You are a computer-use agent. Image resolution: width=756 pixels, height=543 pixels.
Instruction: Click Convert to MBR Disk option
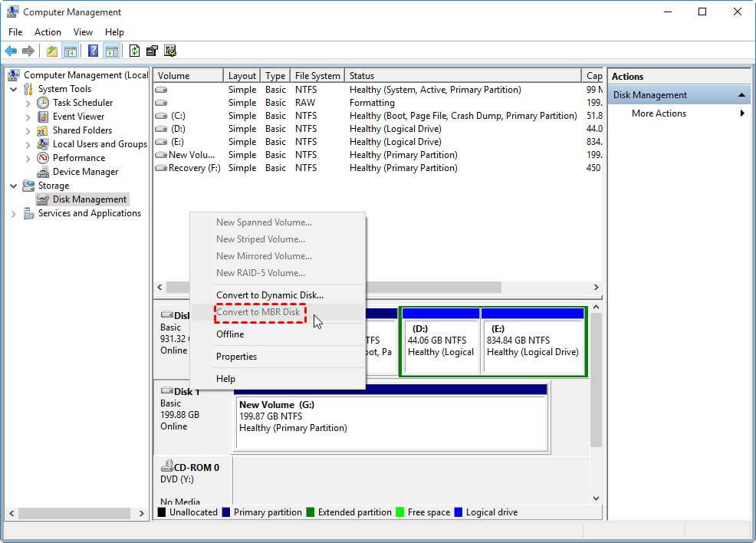click(261, 313)
